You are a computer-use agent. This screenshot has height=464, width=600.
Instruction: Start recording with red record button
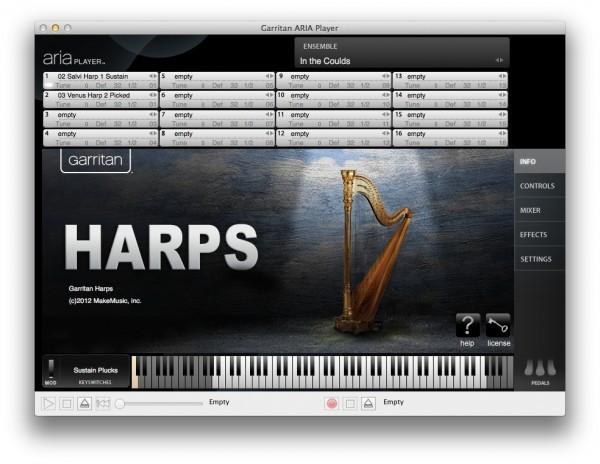click(x=332, y=403)
